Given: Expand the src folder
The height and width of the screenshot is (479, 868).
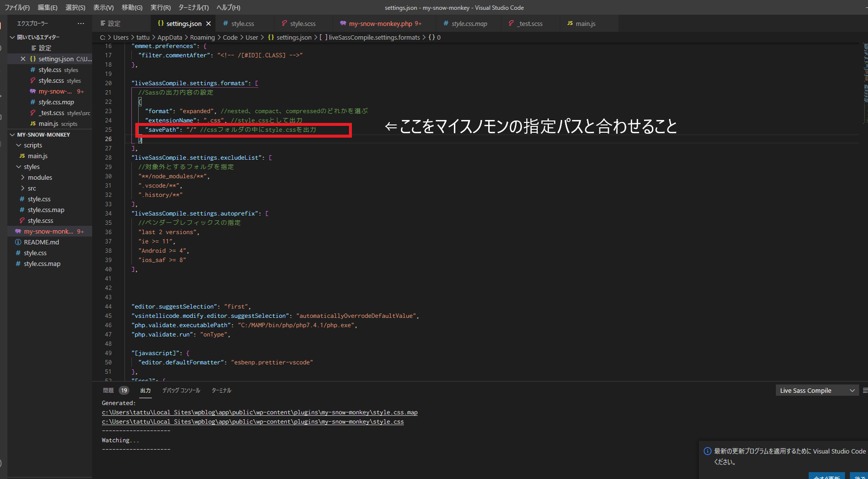Looking at the screenshot, I should pos(50,188).
